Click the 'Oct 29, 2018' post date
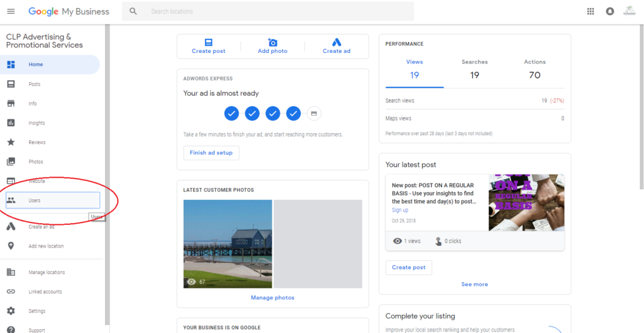The image size is (644, 333). pyautogui.click(x=404, y=221)
